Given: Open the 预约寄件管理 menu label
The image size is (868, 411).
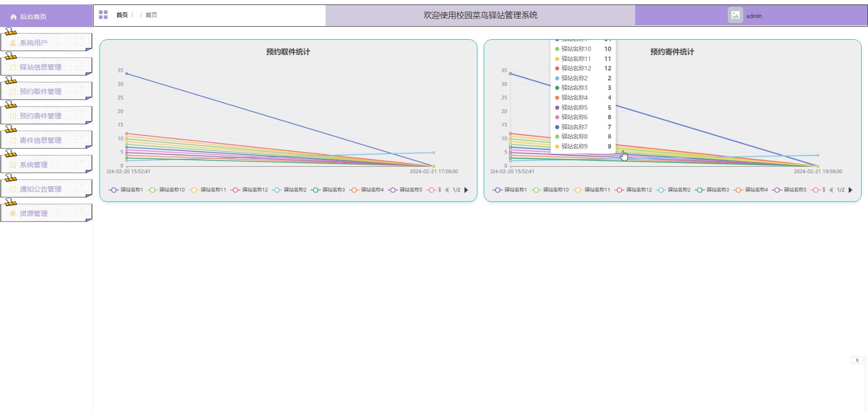Looking at the screenshot, I should click(x=41, y=116).
